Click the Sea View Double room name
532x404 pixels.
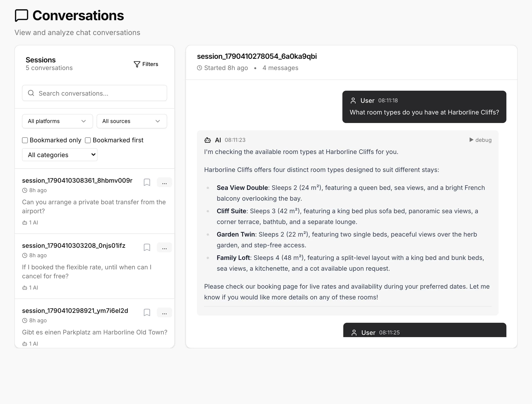242,188
